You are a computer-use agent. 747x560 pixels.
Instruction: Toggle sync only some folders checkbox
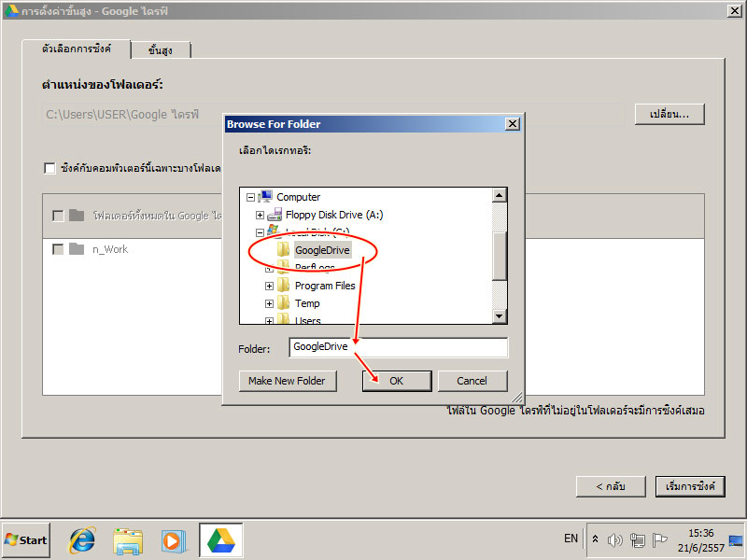point(49,168)
